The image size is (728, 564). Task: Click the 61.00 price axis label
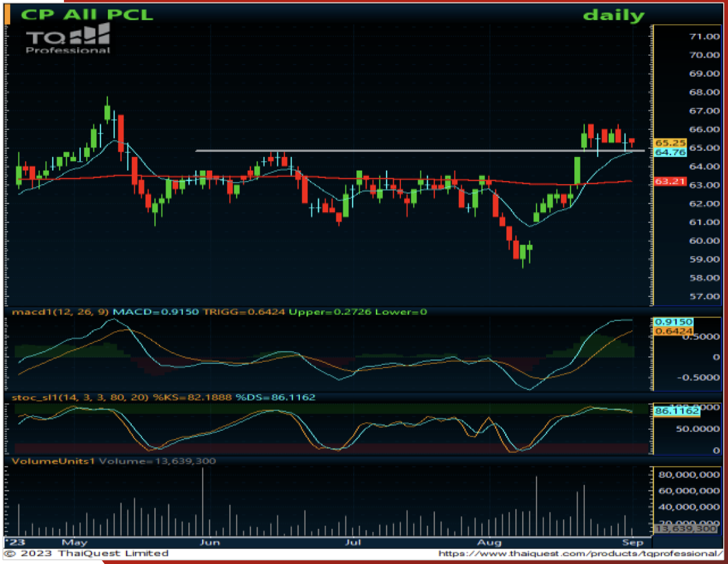pos(704,222)
